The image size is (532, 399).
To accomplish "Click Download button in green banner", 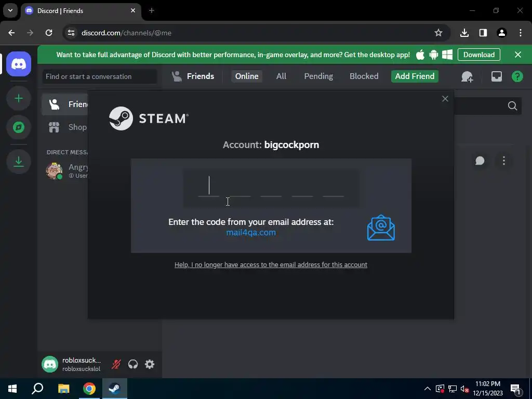I will point(478,55).
